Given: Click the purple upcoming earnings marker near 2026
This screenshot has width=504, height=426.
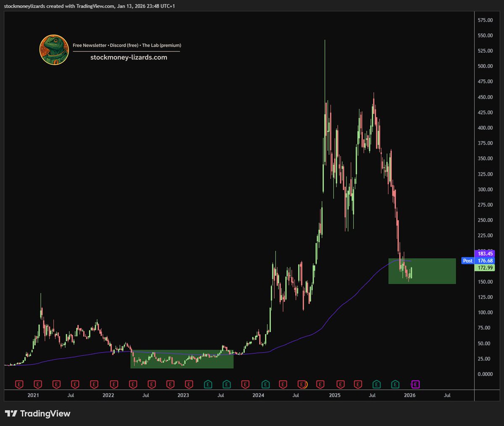Looking at the screenshot, I should pos(415,384).
